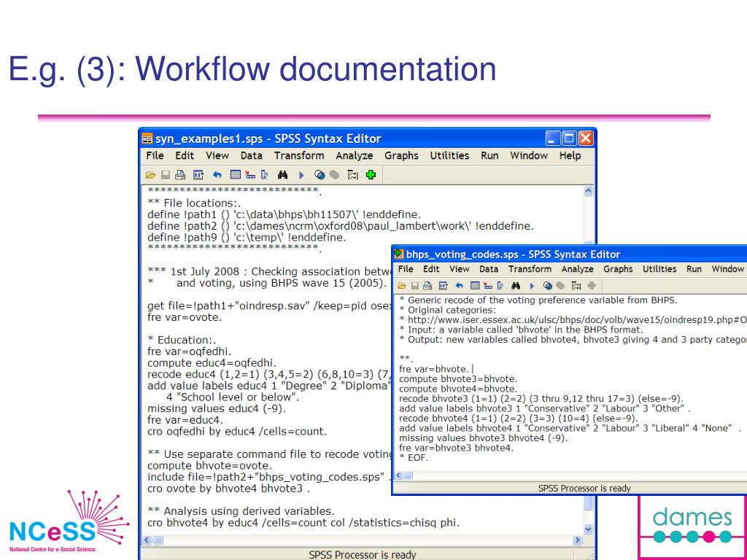Open View menu in bhps_voting_codes window

pyautogui.click(x=460, y=269)
